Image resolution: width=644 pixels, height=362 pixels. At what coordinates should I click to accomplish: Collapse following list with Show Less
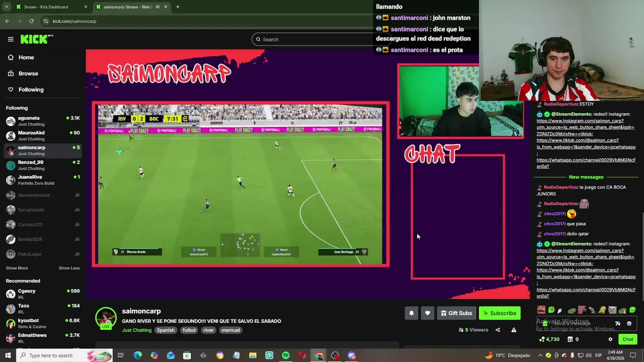click(69, 268)
